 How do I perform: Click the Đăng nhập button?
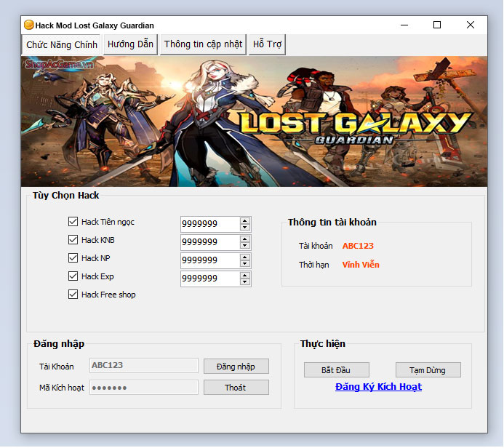pyautogui.click(x=236, y=367)
